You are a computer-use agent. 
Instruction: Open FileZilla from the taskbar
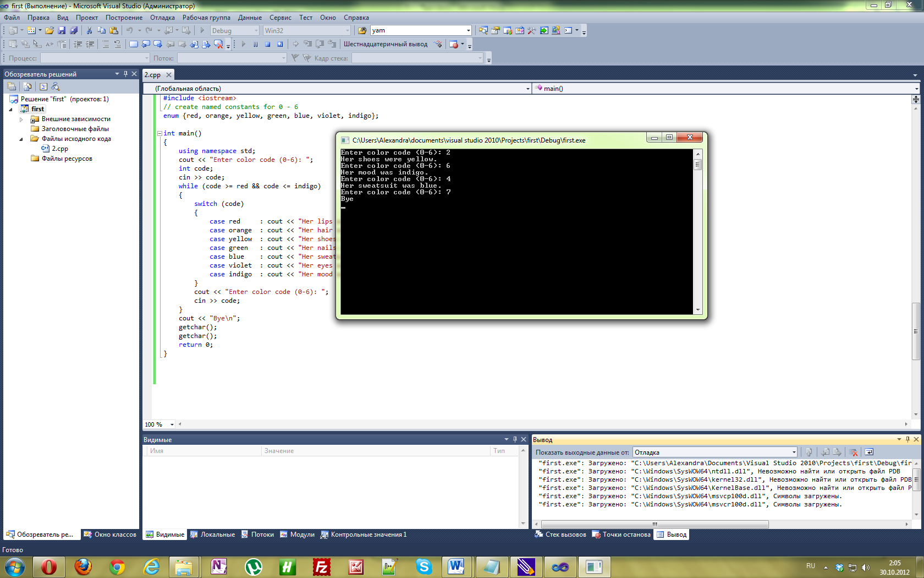point(322,566)
